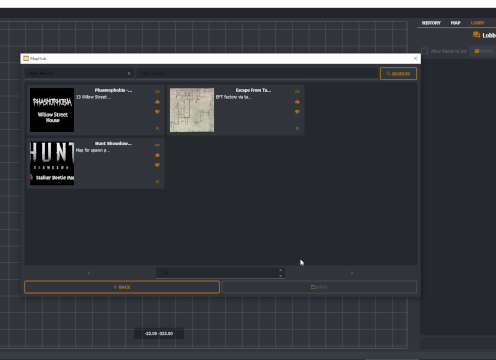Click the coordinates readout -22.08 -323.80
Image resolution: width=496 pixels, height=360 pixels.
[x=159, y=333]
